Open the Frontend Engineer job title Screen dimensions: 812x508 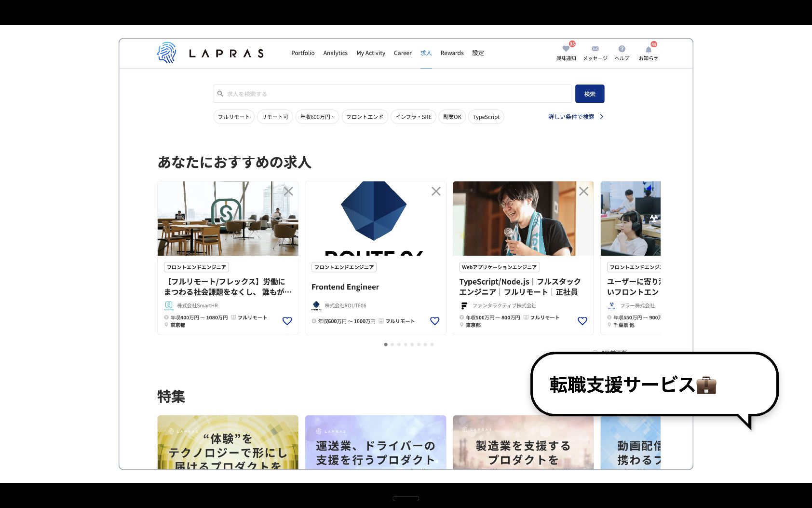click(x=345, y=287)
